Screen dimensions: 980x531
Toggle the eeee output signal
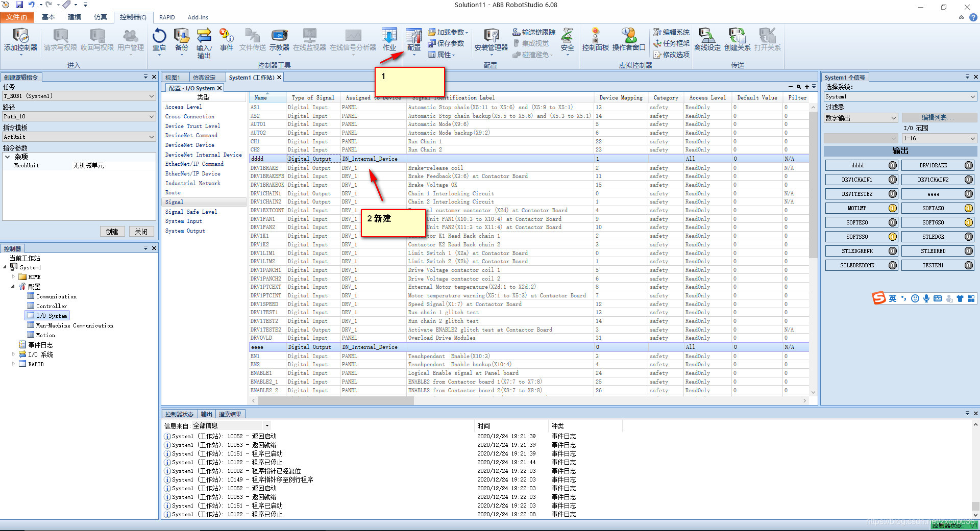937,194
